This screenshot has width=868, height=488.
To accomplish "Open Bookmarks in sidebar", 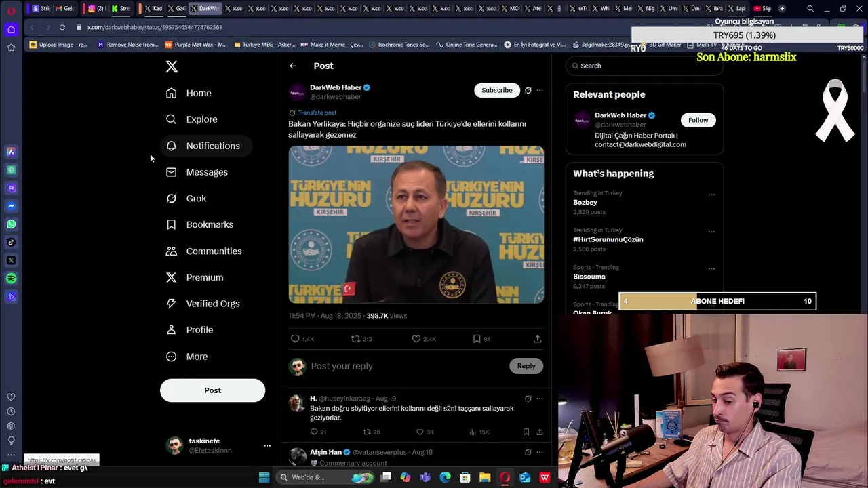I will (x=200, y=224).
